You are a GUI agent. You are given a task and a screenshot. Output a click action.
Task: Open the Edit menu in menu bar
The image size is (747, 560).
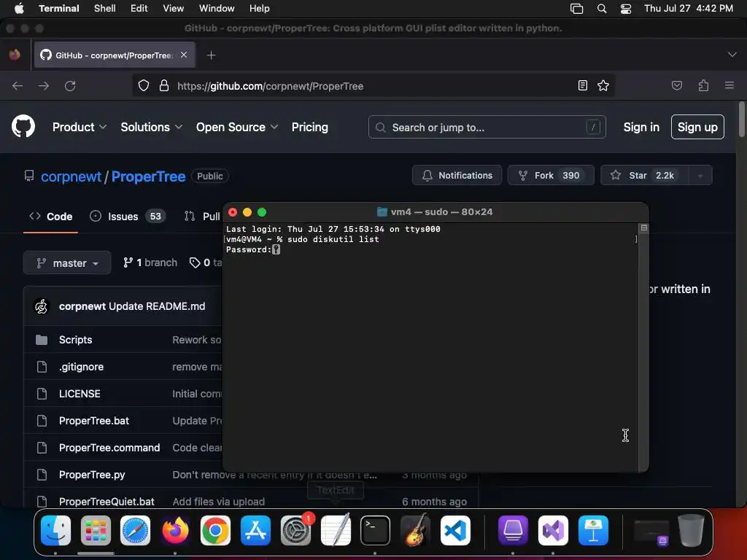coord(139,8)
